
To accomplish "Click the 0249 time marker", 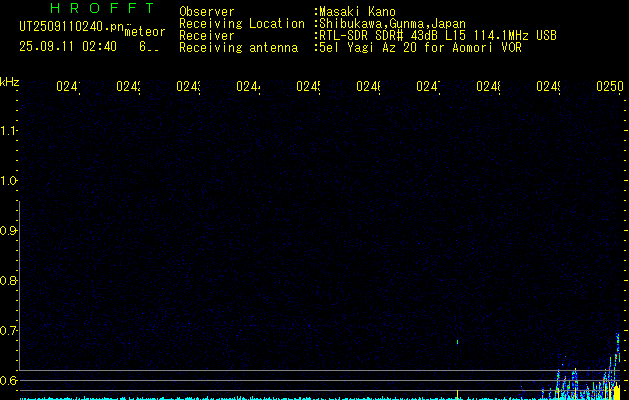I will [548, 86].
